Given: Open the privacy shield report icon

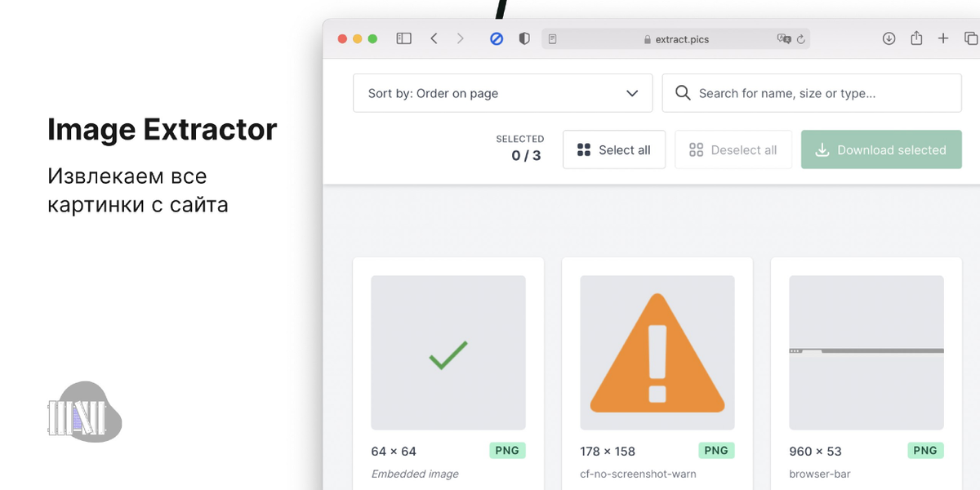Looking at the screenshot, I should [x=524, y=38].
